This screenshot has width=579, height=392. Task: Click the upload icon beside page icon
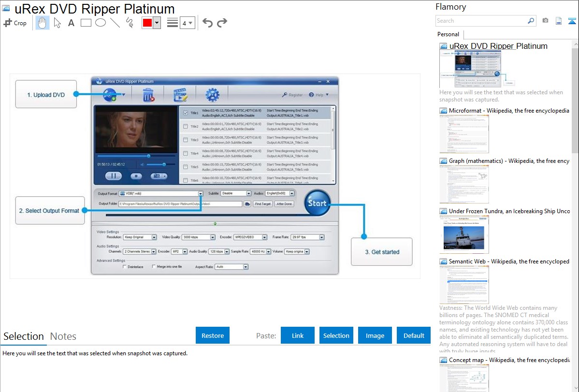coord(572,21)
